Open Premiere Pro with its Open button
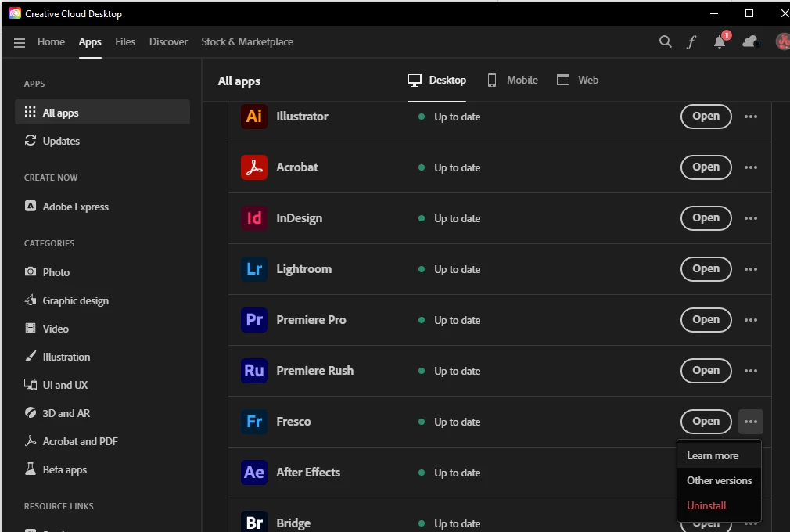The height and width of the screenshot is (532, 790). (706, 320)
